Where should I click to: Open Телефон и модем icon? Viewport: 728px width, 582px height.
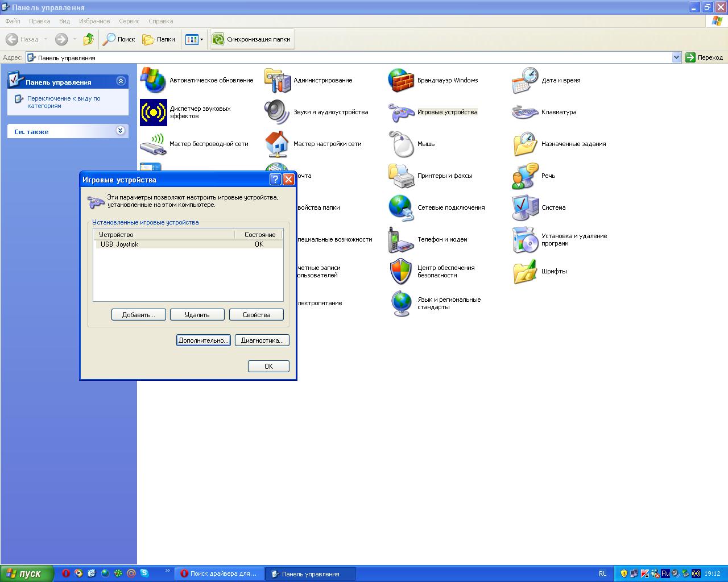tap(401, 240)
